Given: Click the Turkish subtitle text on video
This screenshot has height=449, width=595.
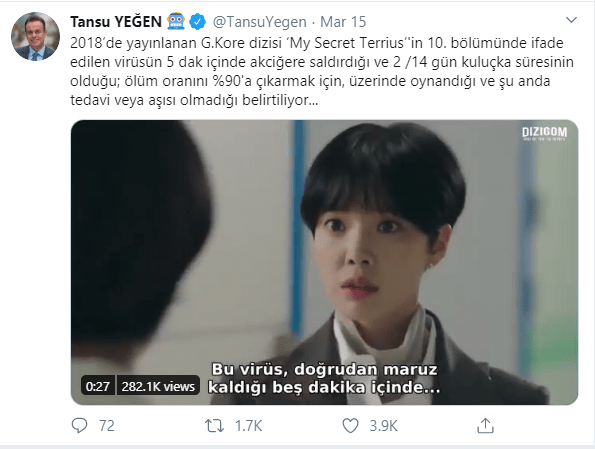Looking at the screenshot, I should 324,378.
